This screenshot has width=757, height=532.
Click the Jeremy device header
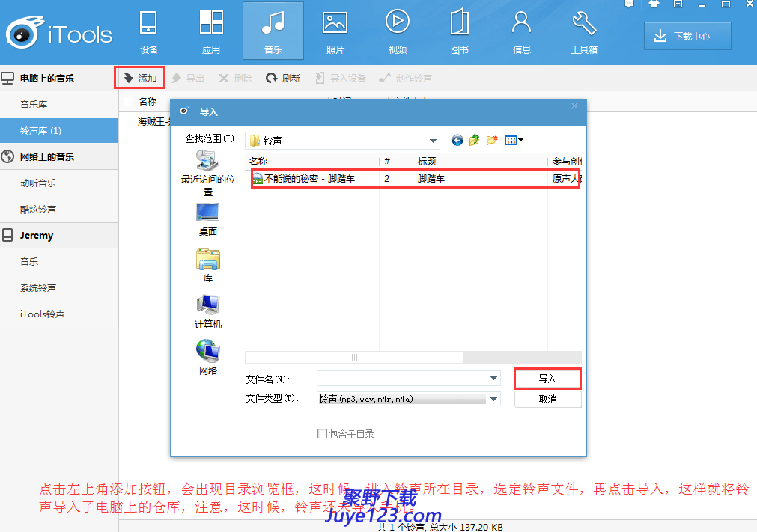tap(59, 236)
